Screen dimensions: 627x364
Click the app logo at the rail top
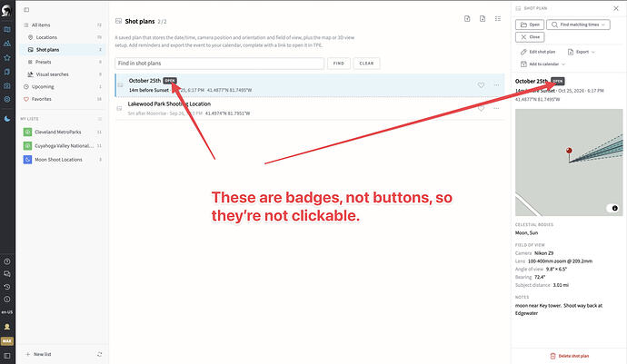point(6,10)
